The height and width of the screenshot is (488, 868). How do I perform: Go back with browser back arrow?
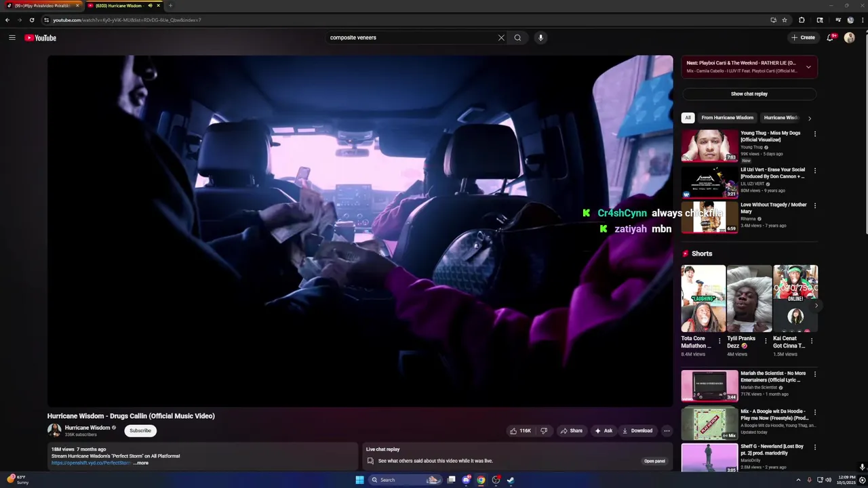7,20
